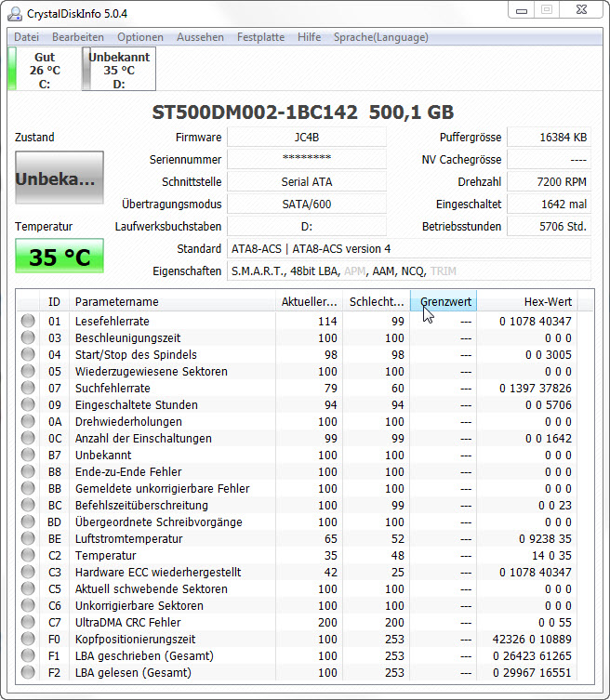610x700 pixels.
Task: Click the Eigenschaften field listing S.M.A.R.T.
Action: coord(409,271)
